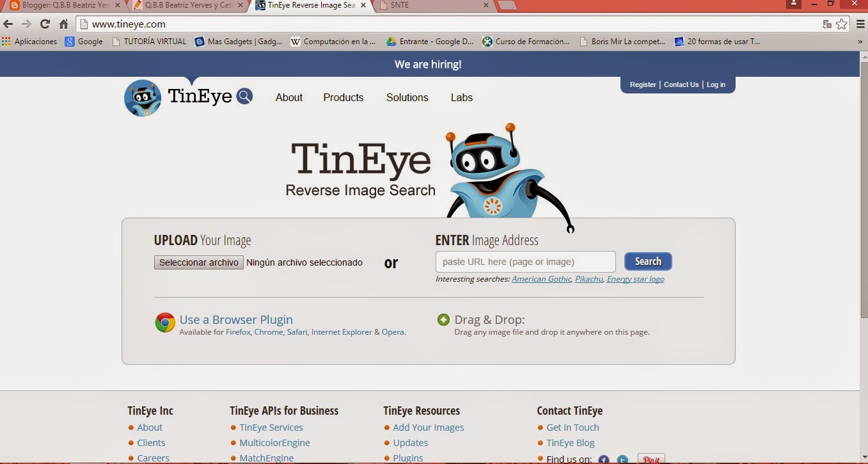Open the Add Your Images footer link
Image resolution: width=868 pixels, height=464 pixels.
(x=429, y=428)
